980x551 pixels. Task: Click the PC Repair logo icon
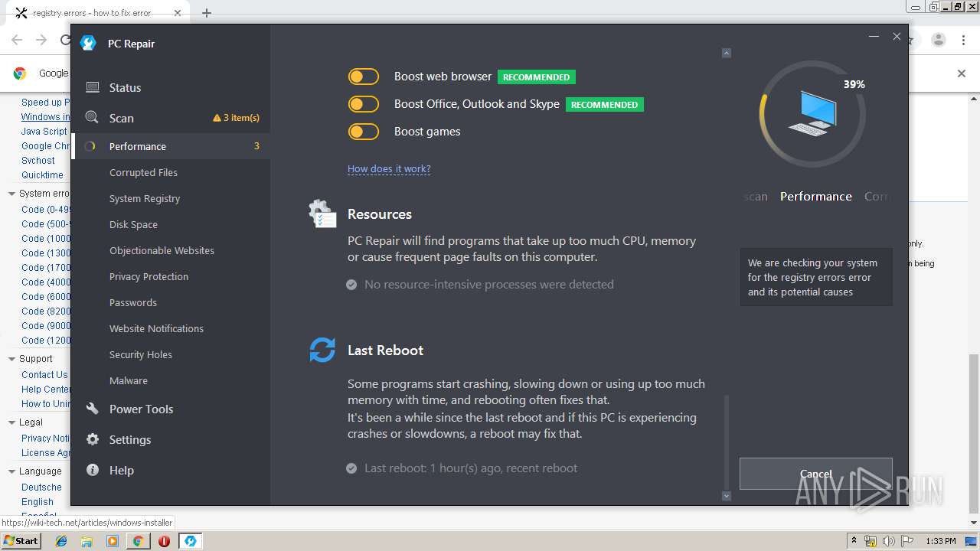coord(88,44)
